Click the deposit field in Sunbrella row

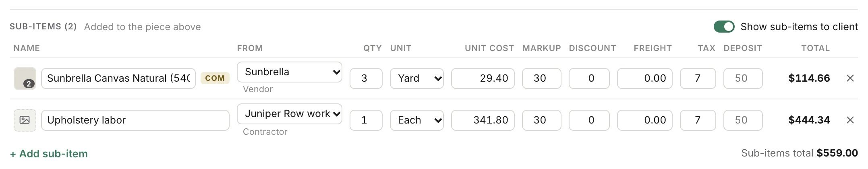coord(743,78)
